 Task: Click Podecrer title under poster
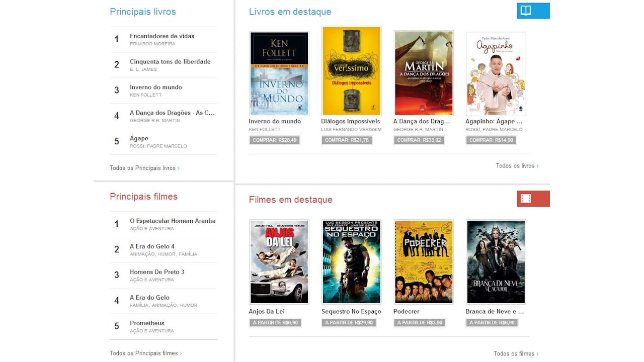(407, 312)
